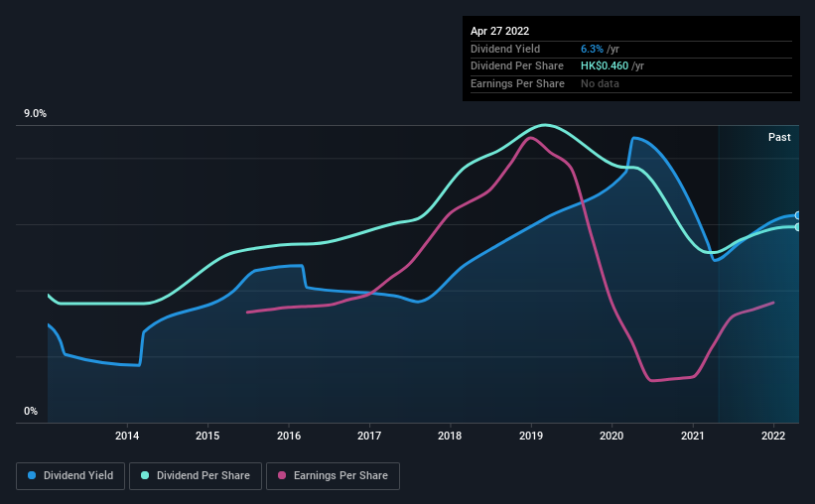
Task: Click the HK$0.460 dividend per share value
Action: pyautogui.click(x=606, y=65)
